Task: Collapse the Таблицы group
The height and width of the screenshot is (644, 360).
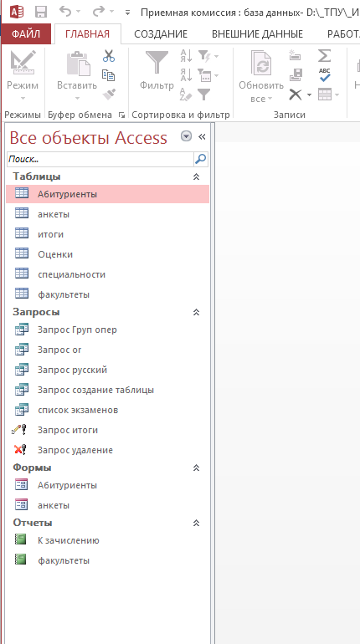Action: (x=197, y=176)
